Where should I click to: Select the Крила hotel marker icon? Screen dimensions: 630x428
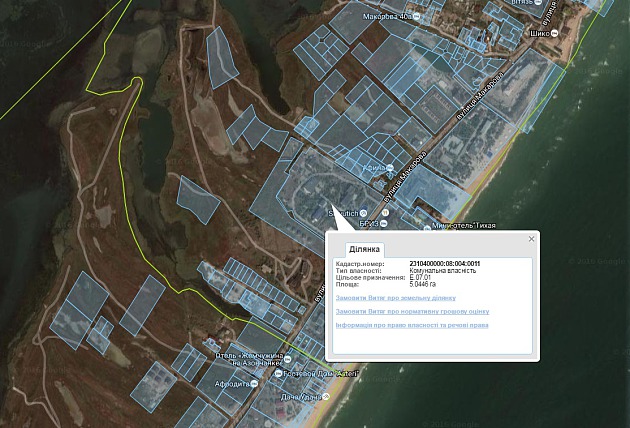coord(390,168)
